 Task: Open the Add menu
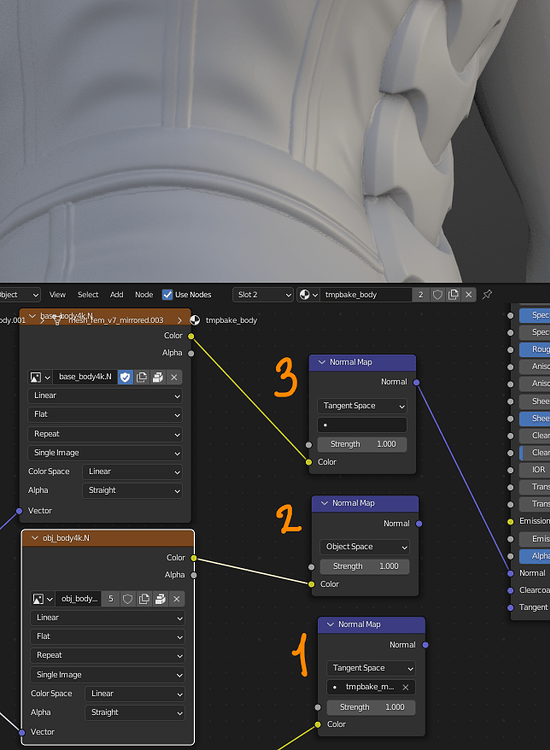point(117,295)
